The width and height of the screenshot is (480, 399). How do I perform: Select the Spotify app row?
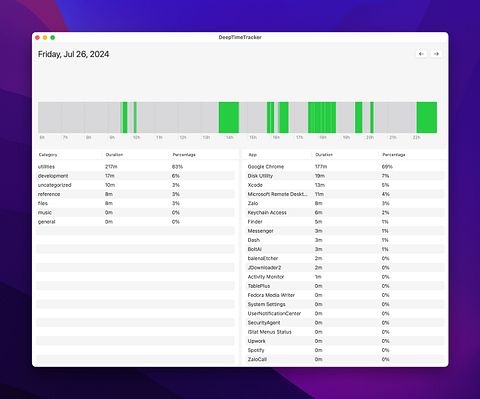tap(345, 350)
